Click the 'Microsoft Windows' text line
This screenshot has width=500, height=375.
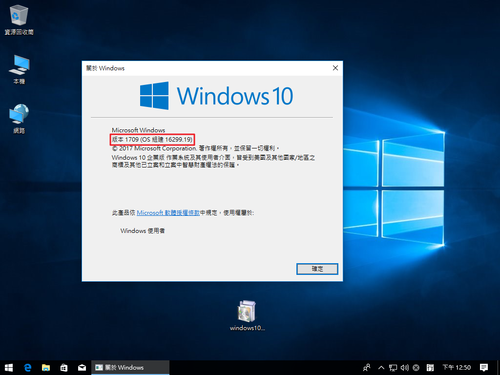[x=138, y=130]
